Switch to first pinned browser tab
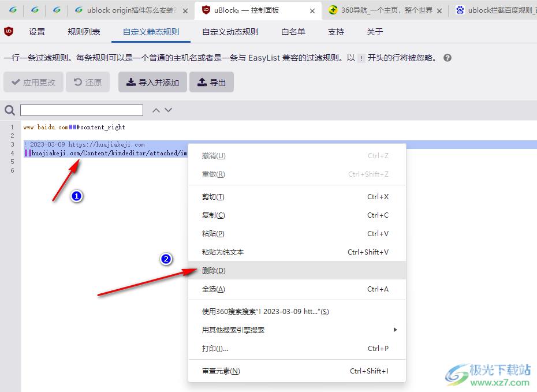 13,10
